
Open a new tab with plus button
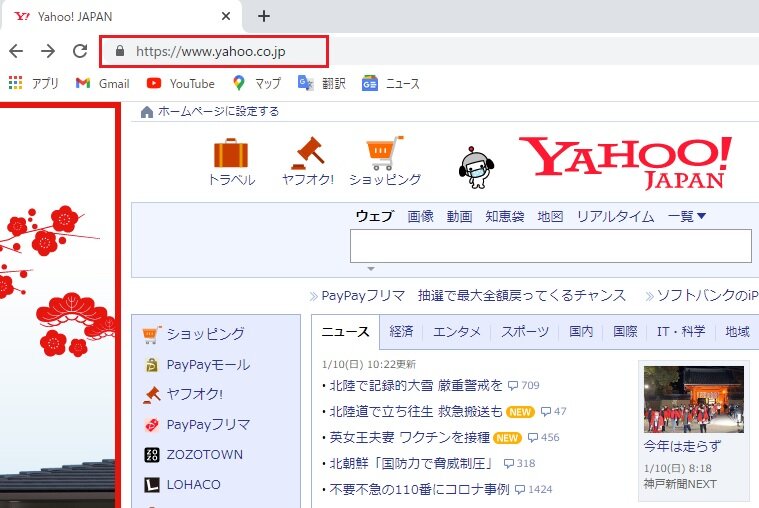pyautogui.click(x=264, y=16)
